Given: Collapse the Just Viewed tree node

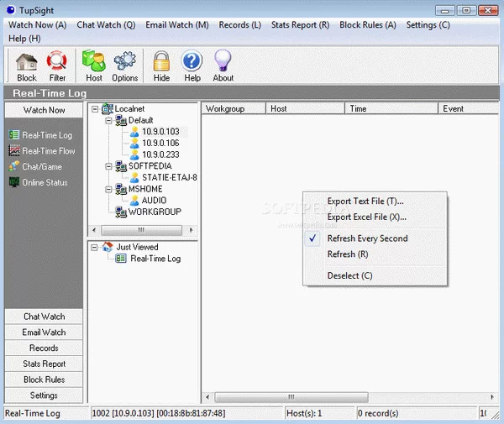Looking at the screenshot, I should (95, 248).
